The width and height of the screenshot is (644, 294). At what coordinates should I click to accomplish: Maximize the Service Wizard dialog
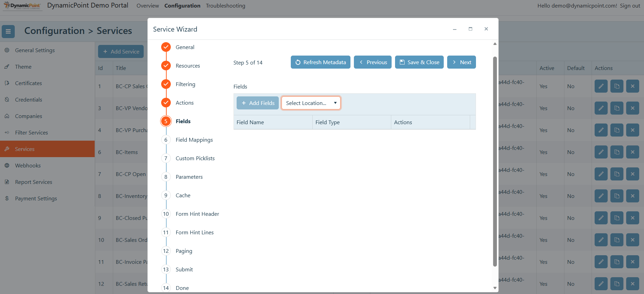[x=470, y=29]
